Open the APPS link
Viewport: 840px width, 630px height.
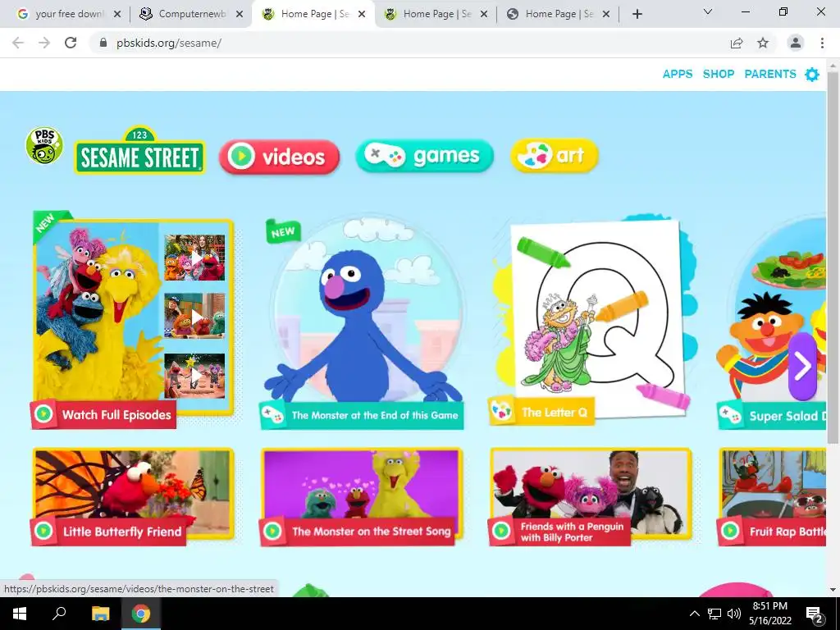pos(677,74)
